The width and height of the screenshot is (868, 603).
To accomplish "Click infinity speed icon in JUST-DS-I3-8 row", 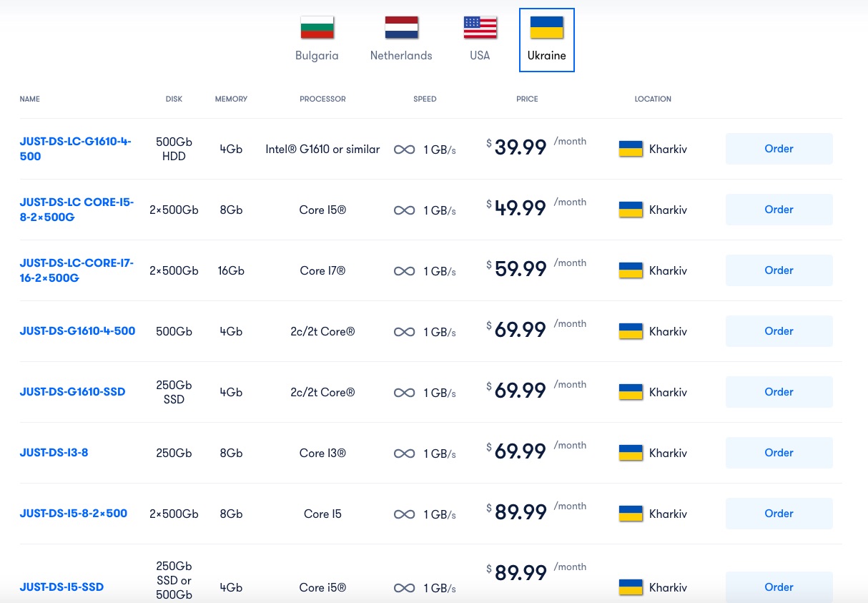I will [405, 454].
